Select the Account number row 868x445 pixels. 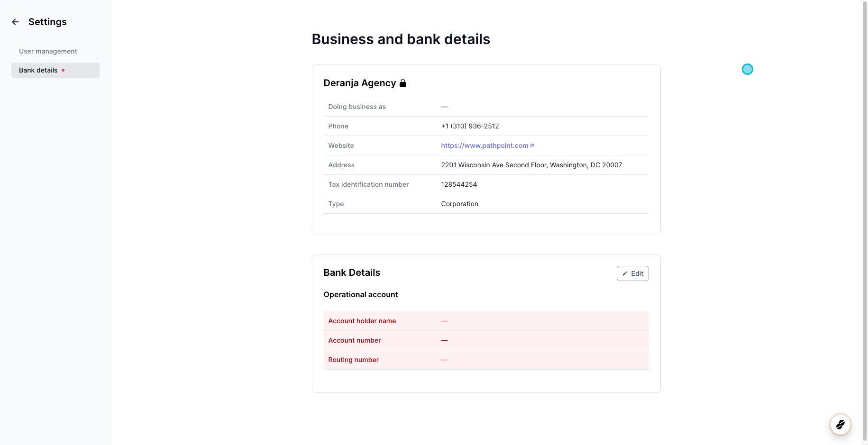click(x=486, y=340)
